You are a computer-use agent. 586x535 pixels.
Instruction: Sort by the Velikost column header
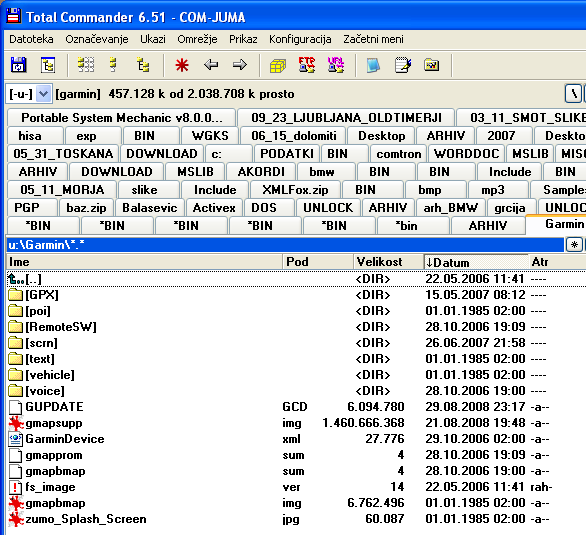pyautogui.click(x=389, y=262)
